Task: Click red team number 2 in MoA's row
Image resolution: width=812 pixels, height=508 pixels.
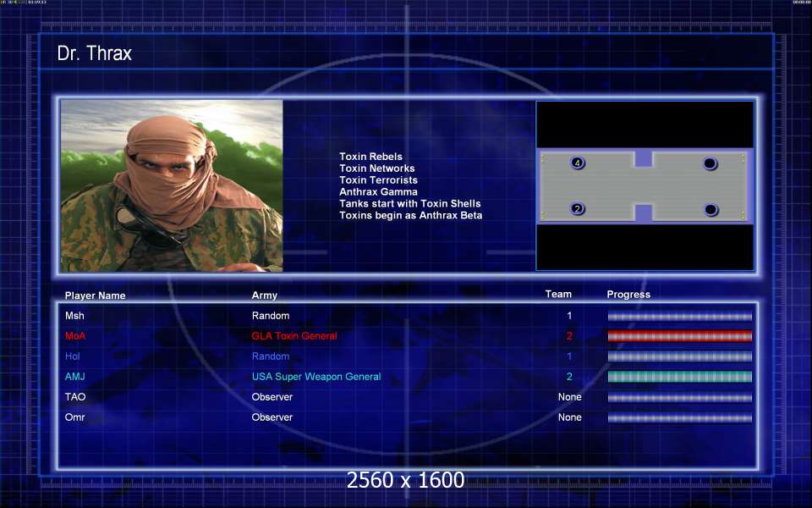Action: pos(569,336)
